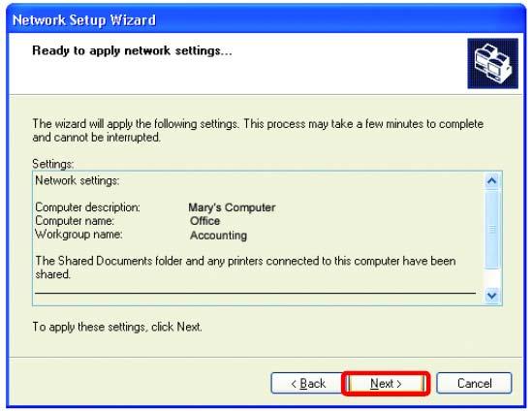Click the 'To apply these settings' instruction text
Screen dimensions: 532x411
coord(117,327)
